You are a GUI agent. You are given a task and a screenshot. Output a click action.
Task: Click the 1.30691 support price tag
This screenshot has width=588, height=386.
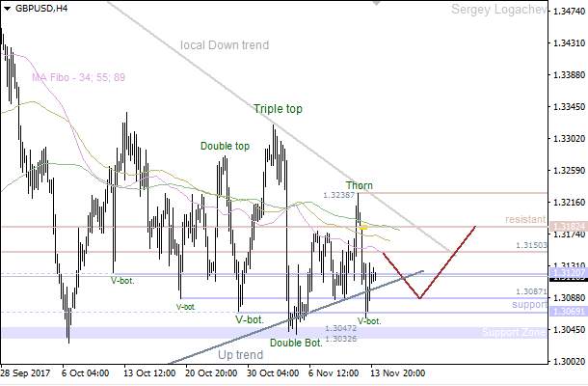coord(566,312)
